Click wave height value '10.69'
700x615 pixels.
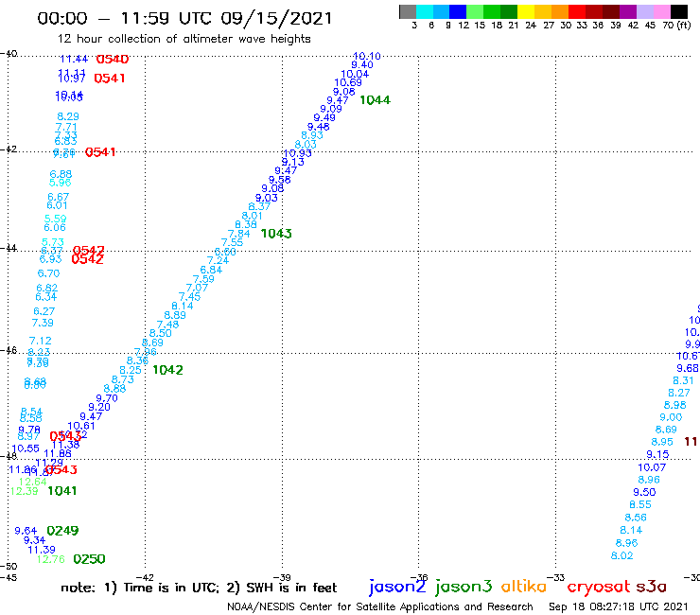[x=348, y=82]
